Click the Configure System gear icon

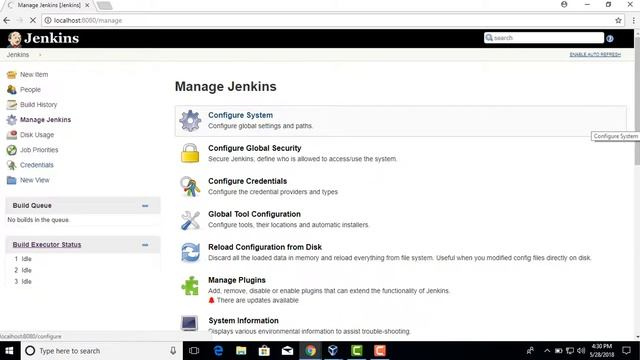[x=190, y=120]
